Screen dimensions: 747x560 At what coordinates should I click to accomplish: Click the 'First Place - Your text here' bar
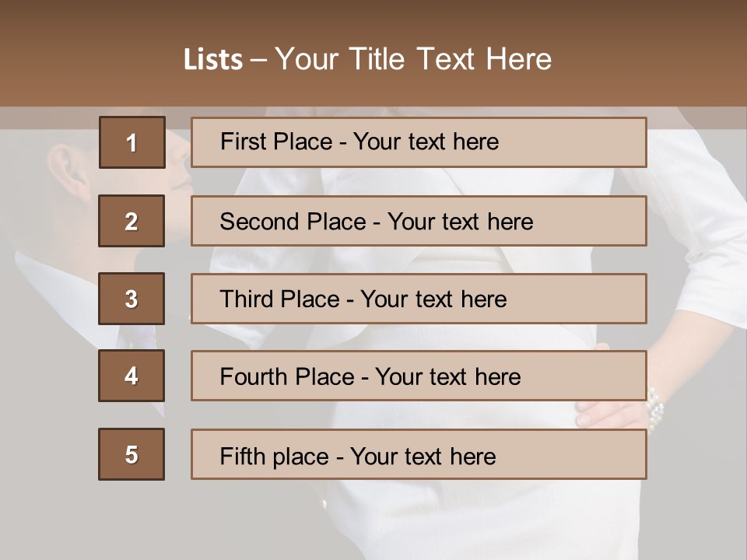(419, 142)
